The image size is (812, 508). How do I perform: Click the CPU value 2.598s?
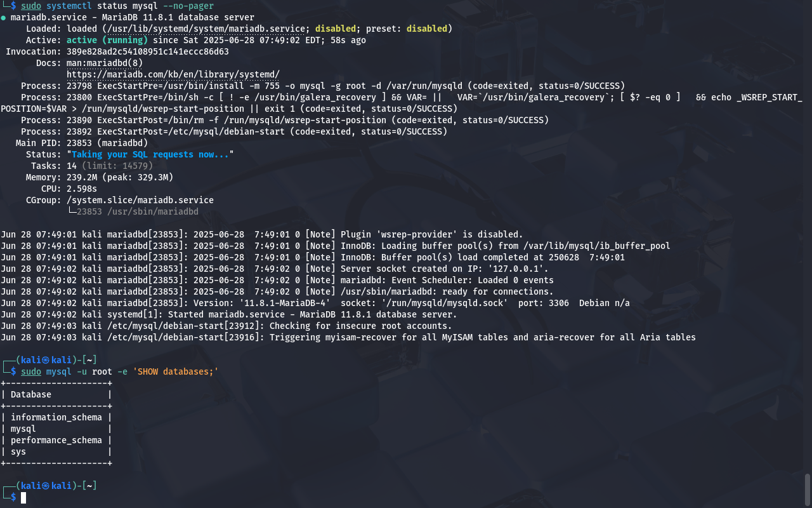click(x=82, y=189)
